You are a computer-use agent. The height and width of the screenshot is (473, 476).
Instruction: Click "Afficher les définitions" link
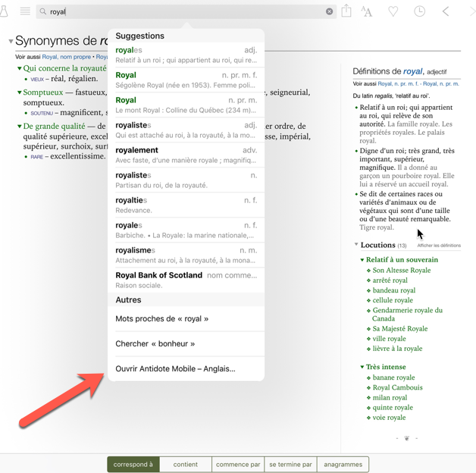tap(438, 246)
